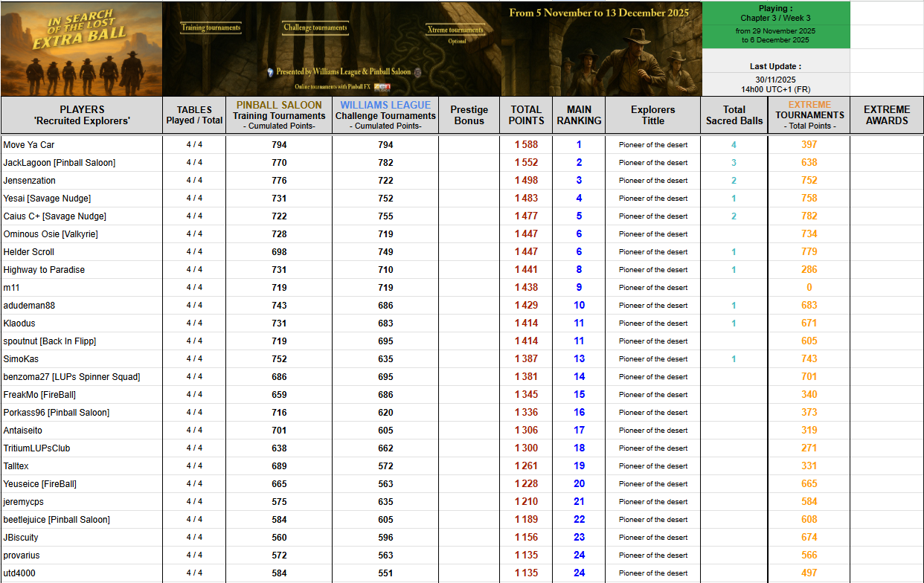Viewport: 924px width, 583px height.
Task: Select the 'Total Sacred Balls' column header
Action: pos(734,115)
